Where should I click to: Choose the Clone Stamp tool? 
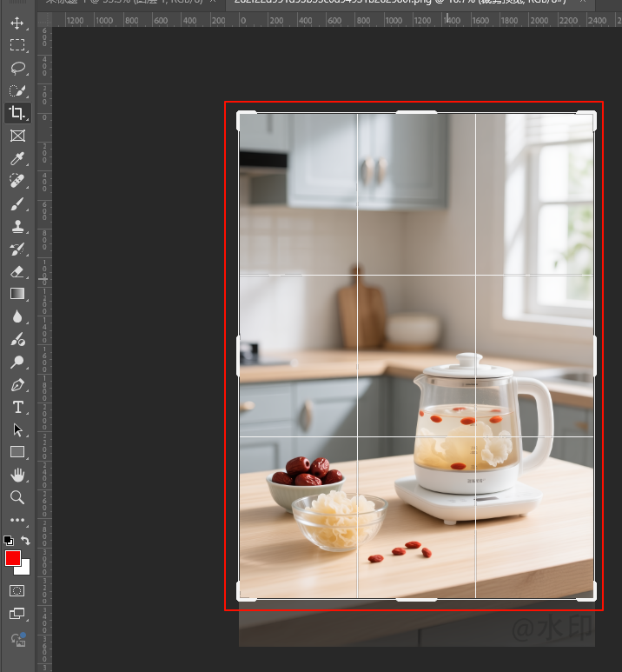coord(17,227)
